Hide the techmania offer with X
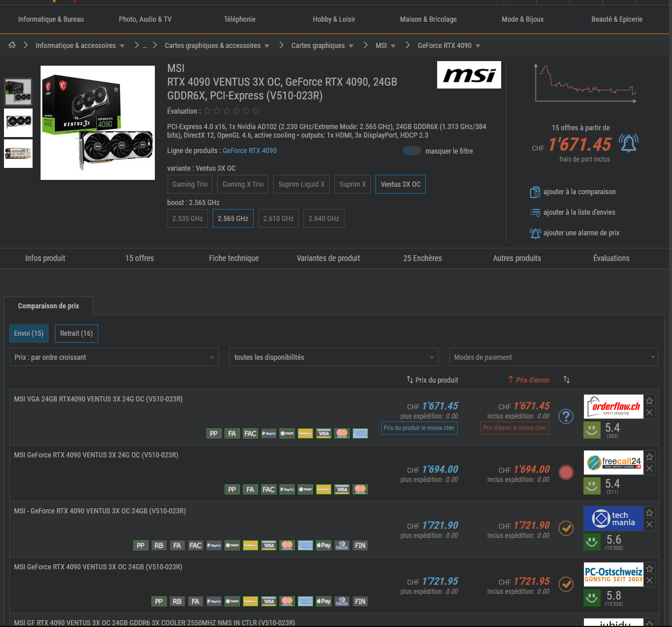The height and width of the screenshot is (627, 672). tap(649, 524)
